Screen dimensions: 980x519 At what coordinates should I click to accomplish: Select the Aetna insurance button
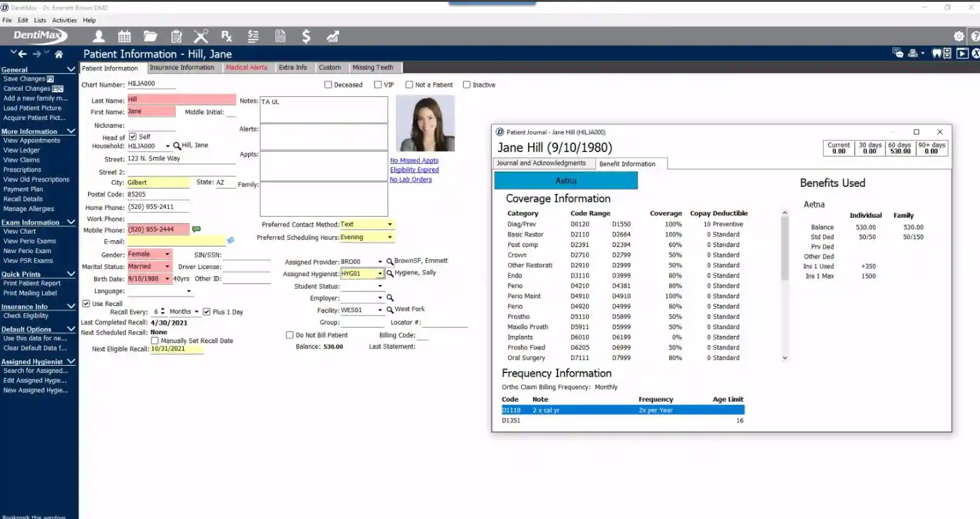[566, 181]
